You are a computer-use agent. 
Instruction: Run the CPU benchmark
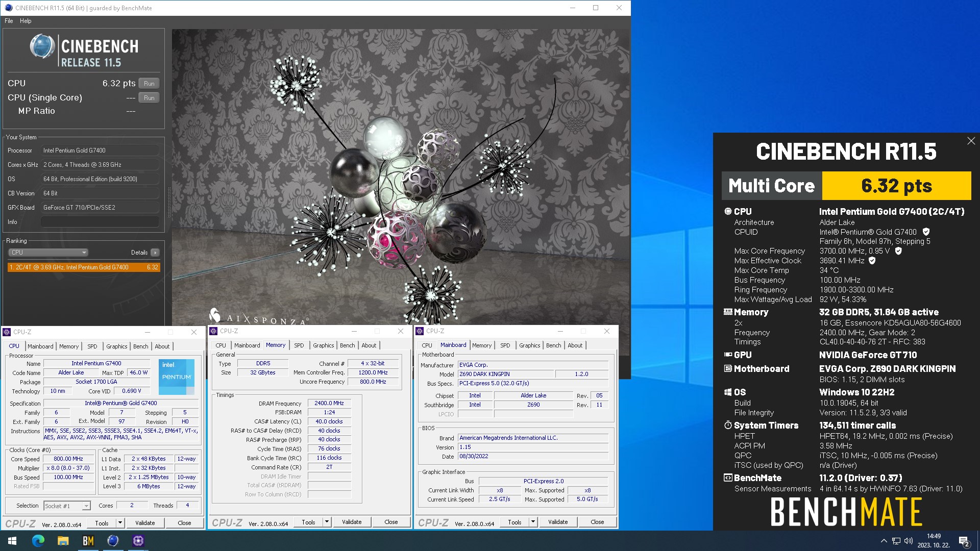tap(149, 84)
